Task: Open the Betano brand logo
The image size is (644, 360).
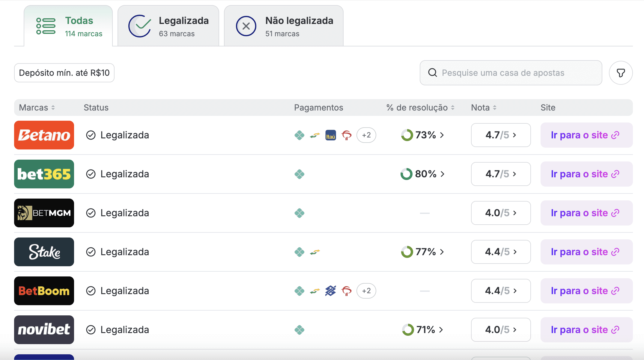Action: (44, 135)
